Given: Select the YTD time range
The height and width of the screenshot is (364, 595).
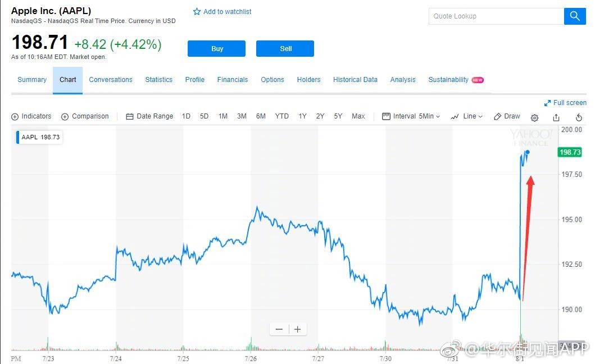Looking at the screenshot, I should (x=281, y=116).
